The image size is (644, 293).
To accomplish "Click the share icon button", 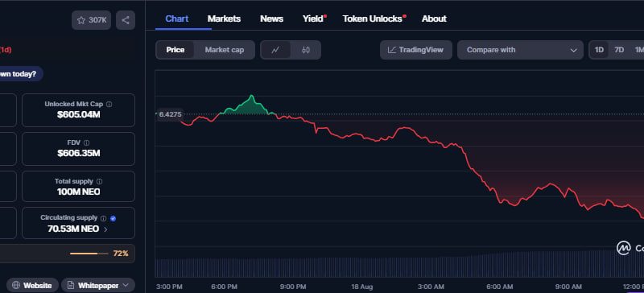I will click(x=126, y=20).
